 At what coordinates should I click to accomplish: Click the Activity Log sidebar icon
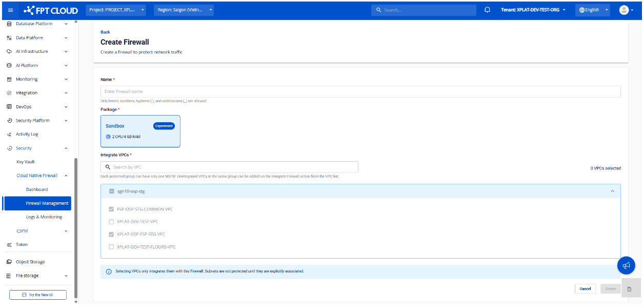9,134
